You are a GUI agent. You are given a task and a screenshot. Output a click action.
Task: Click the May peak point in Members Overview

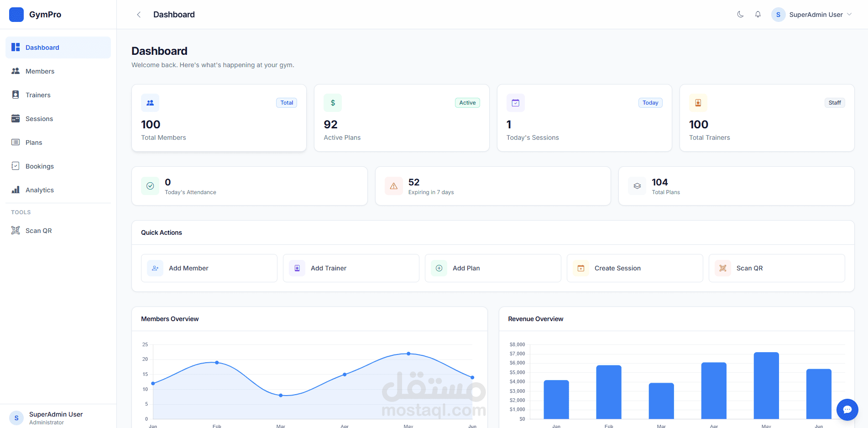tap(408, 354)
